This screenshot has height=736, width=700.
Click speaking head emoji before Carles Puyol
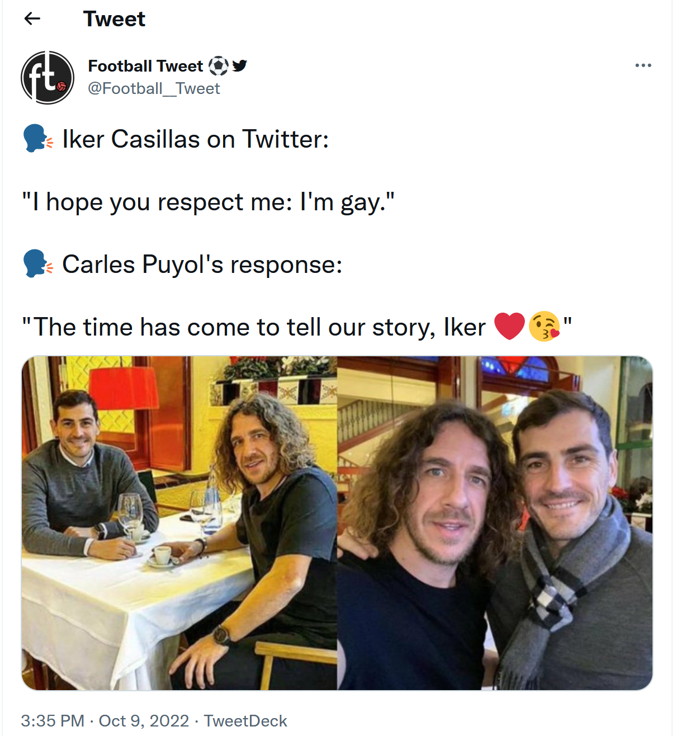[37, 264]
